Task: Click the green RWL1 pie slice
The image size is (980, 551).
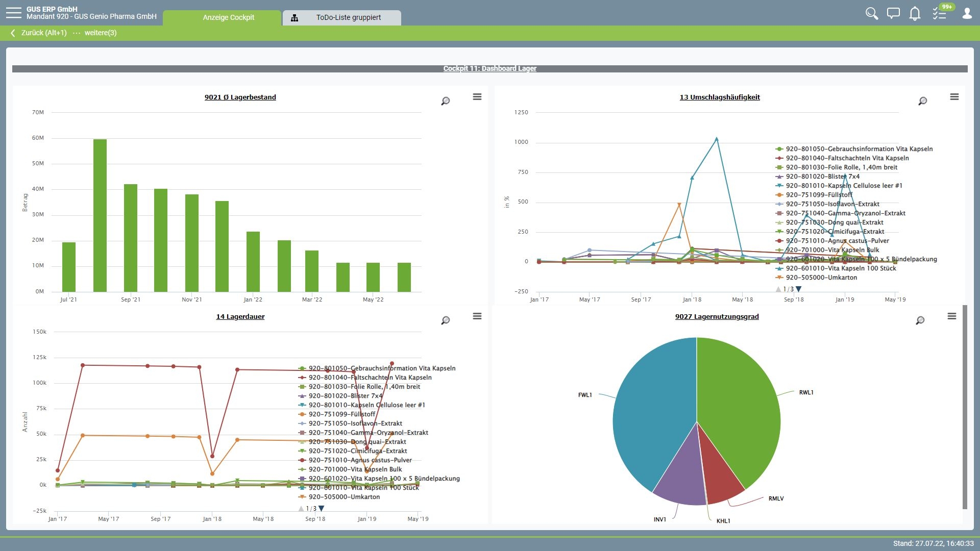Action: coord(738,403)
